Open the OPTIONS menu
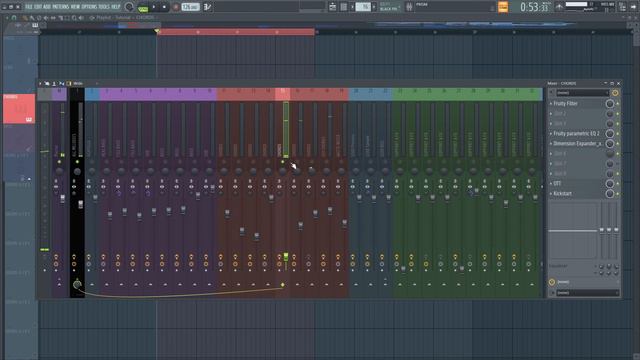 (x=89, y=7)
